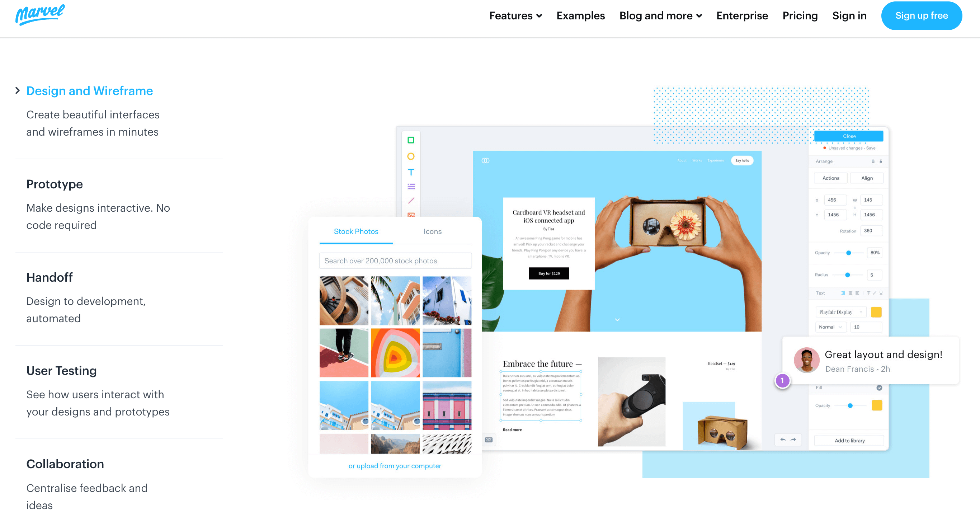The width and height of the screenshot is (980, 526).
Task: Switch to Stock Photos tab
Action: click(x=357, y=231)
